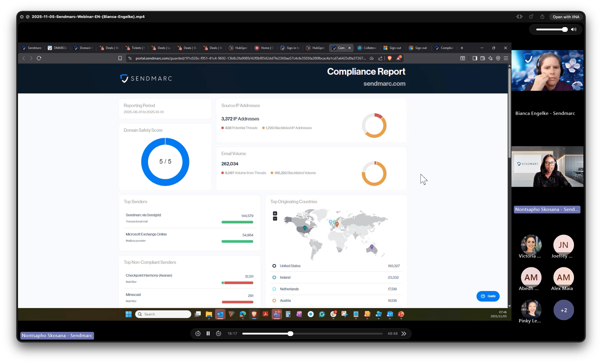Image resolution: width=602 pixels, height=364 pixels.
Task: Click the portal.sendmarc.com address bar
Action: tap(250, 58)
